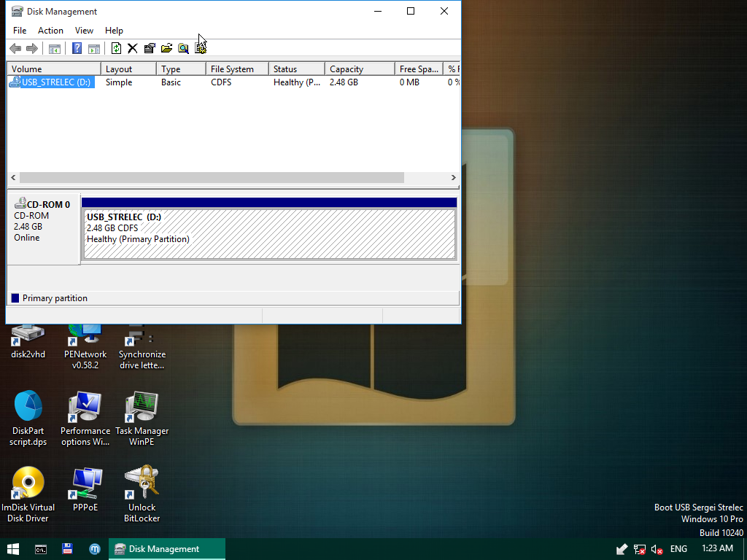747x560 pixels.
Task: Click the 'Basic' type cell
Action: [171, 82]
